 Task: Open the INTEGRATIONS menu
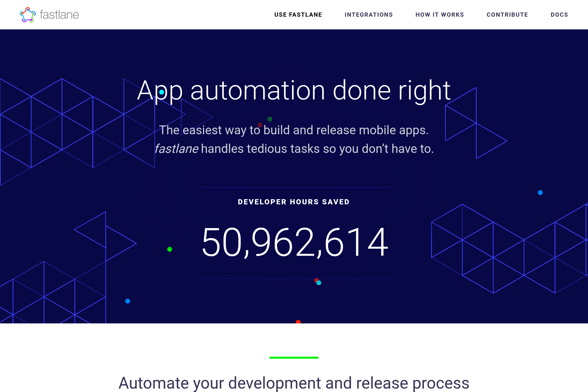click(x=368, y=14)
